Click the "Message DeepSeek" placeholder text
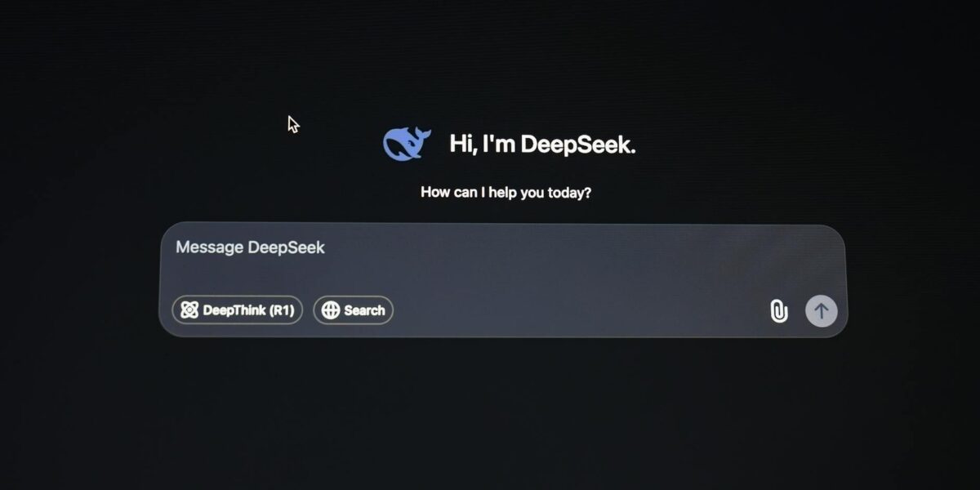The width and height of the screenshot is (980, 490). point(250,247)
